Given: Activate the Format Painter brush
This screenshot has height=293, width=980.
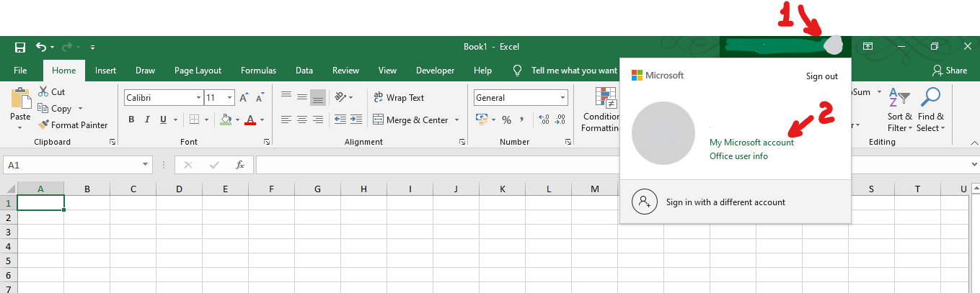Looking at the screenshot, I should tap(44, 125).
